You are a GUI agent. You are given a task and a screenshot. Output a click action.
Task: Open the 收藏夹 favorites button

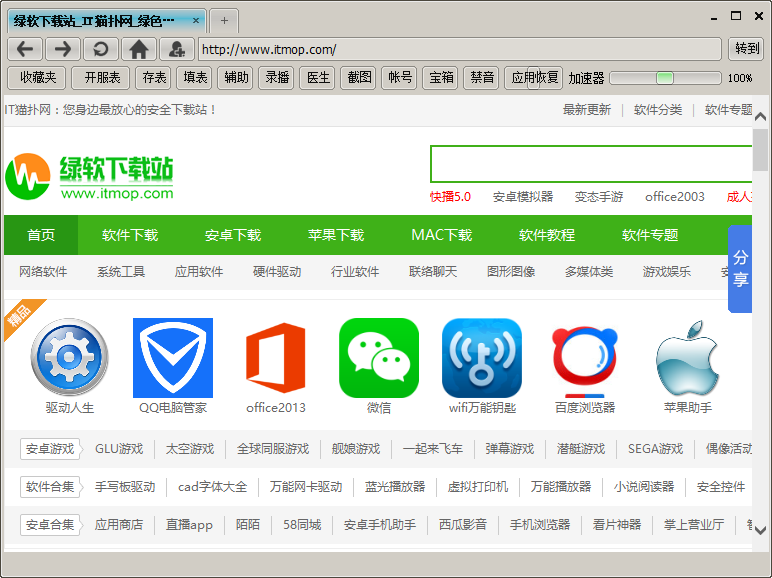[37, 78]
